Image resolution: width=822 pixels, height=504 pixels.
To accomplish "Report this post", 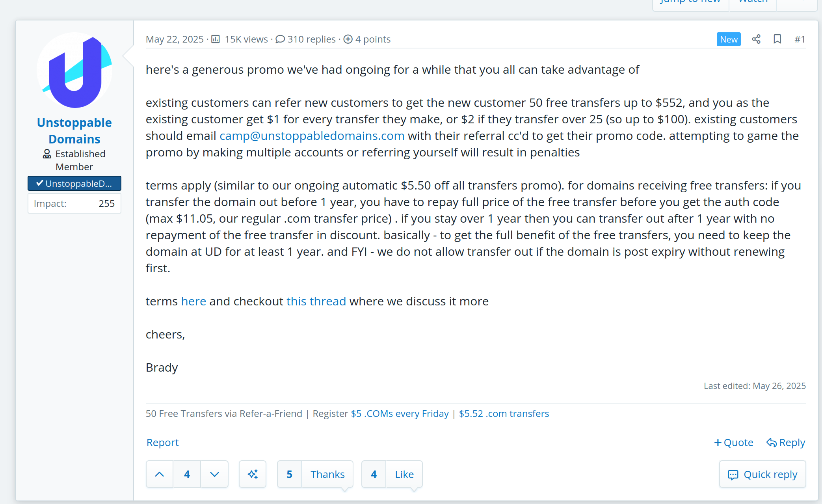I will (162, 443).
